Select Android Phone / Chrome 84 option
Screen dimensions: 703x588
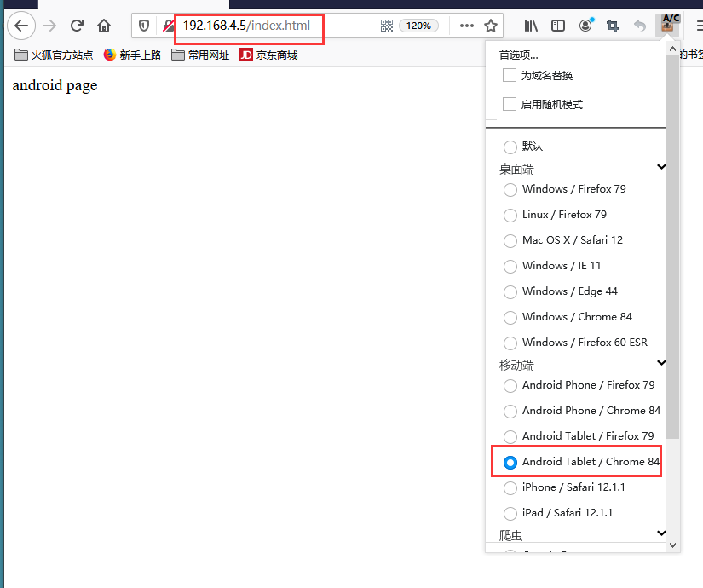click(x=510, y=412)
